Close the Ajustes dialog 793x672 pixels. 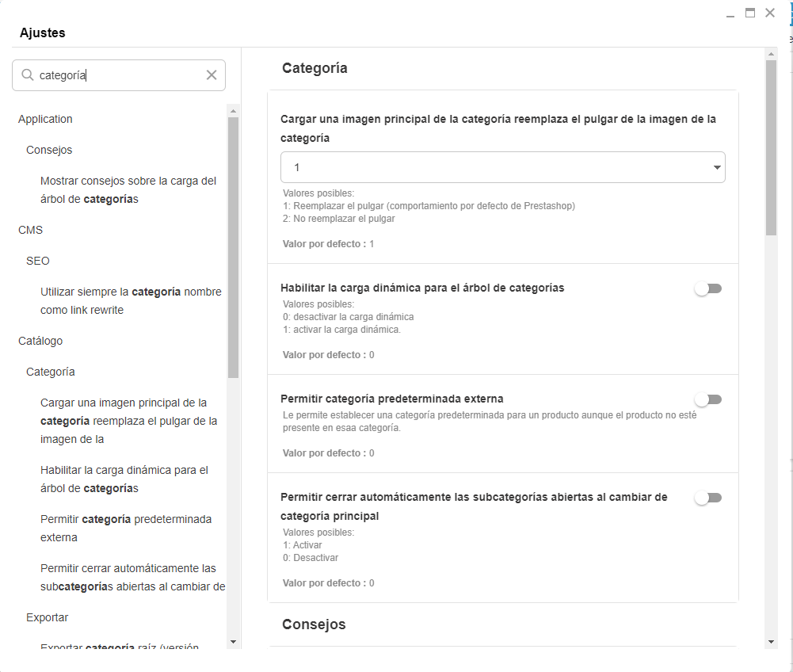[770, 13]
